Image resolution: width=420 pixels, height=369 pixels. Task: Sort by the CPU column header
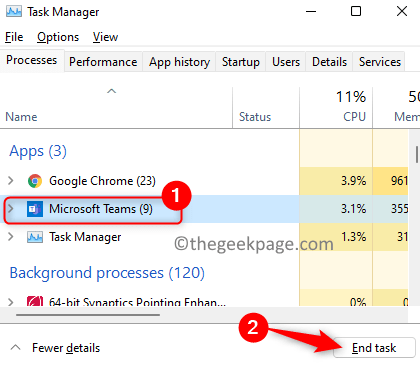336,107
